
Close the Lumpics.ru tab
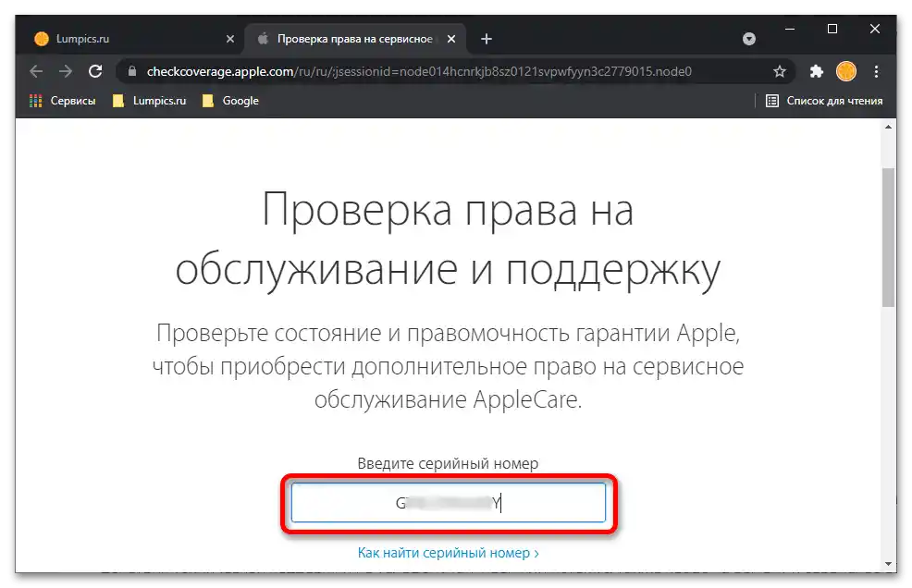(230, 39)
